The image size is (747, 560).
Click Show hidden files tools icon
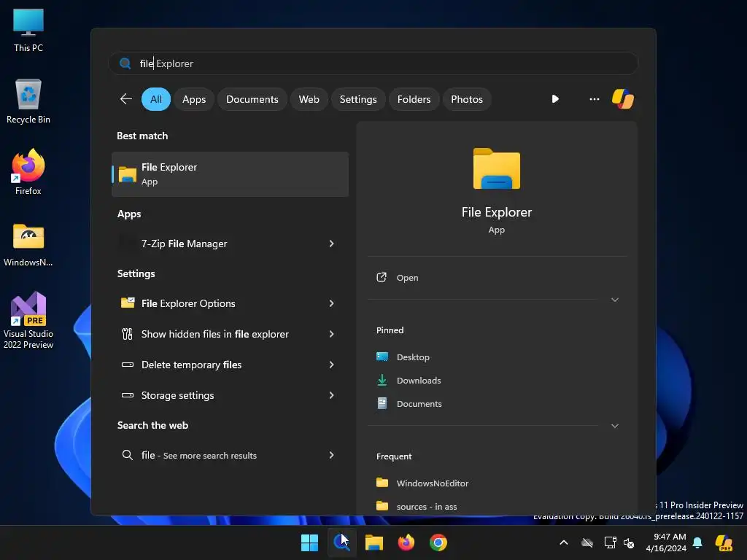127,334
